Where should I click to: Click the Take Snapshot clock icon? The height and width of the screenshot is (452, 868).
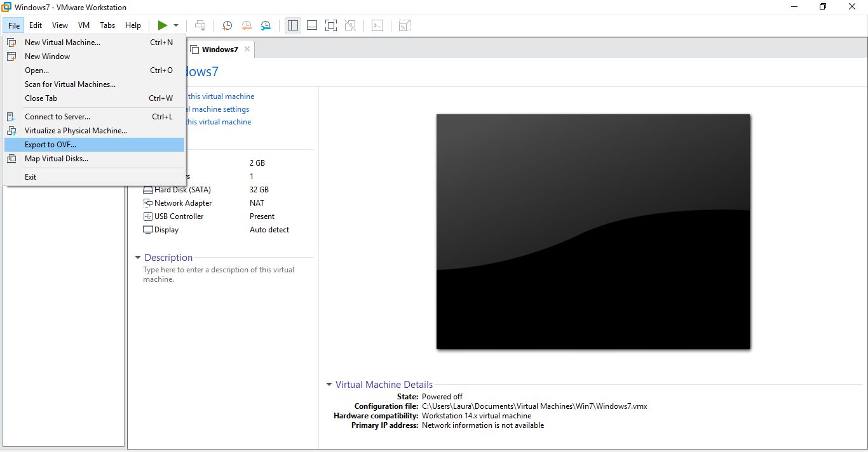227,25
